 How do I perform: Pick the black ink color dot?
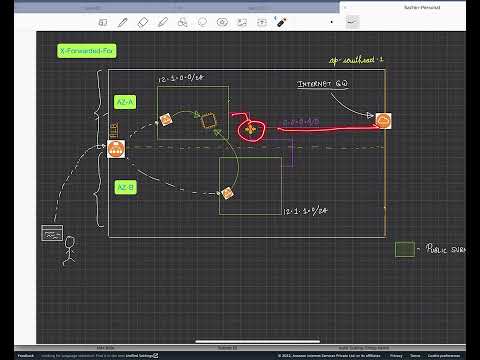point(331,22)
